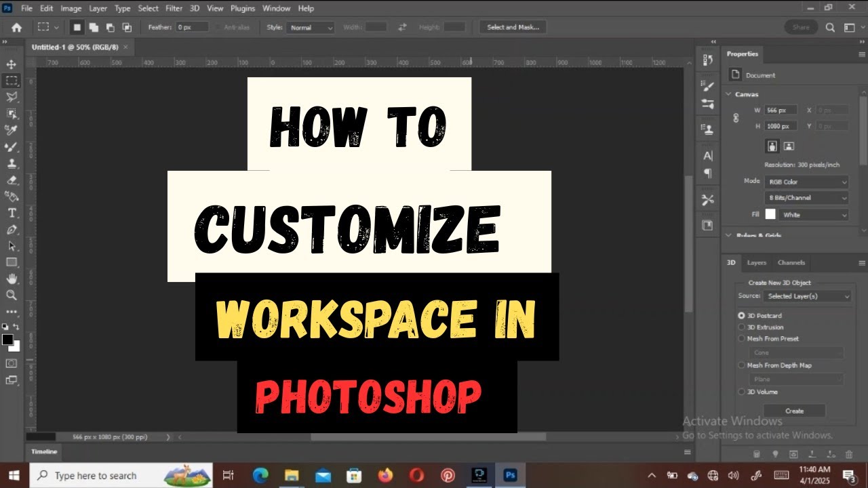The width and height of the screenshot is (868, 488).
Task: Select the Mesh From Depth Map option
Action: pos(774,365)
